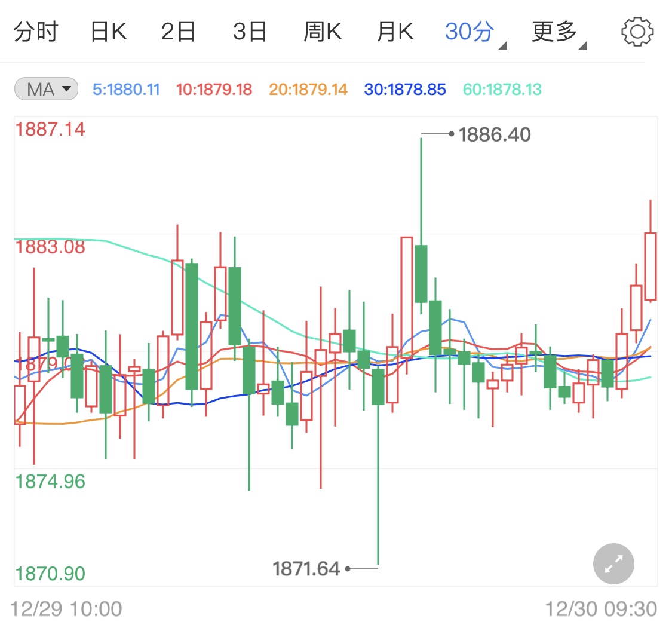Click the MA60 value 60:1878.13
Screen dimensions: 672x634
(502, 90)
